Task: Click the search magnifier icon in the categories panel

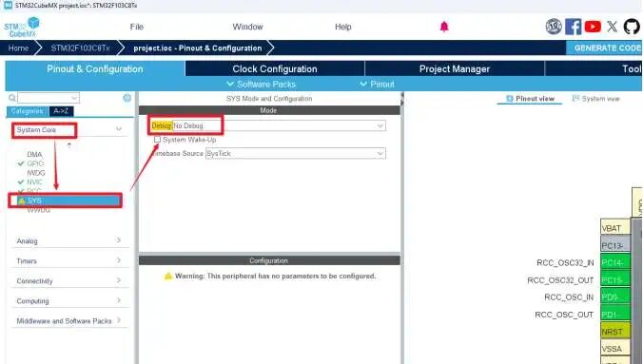Action: pyautogui.click(x=12, y=98)
